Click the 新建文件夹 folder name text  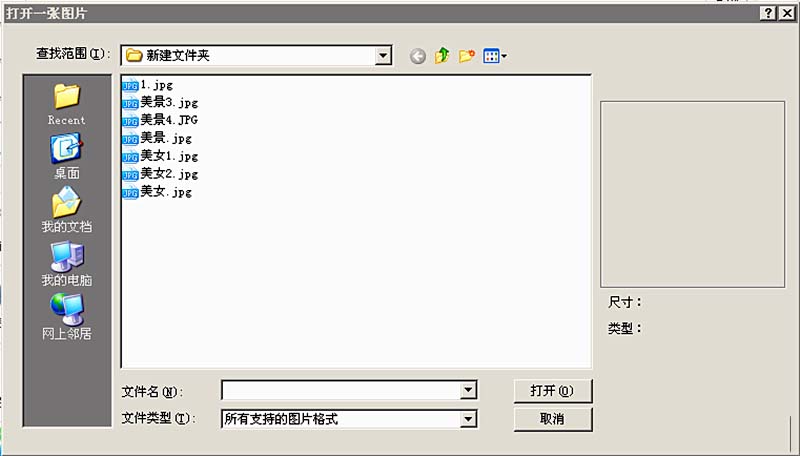coord(178,56)
